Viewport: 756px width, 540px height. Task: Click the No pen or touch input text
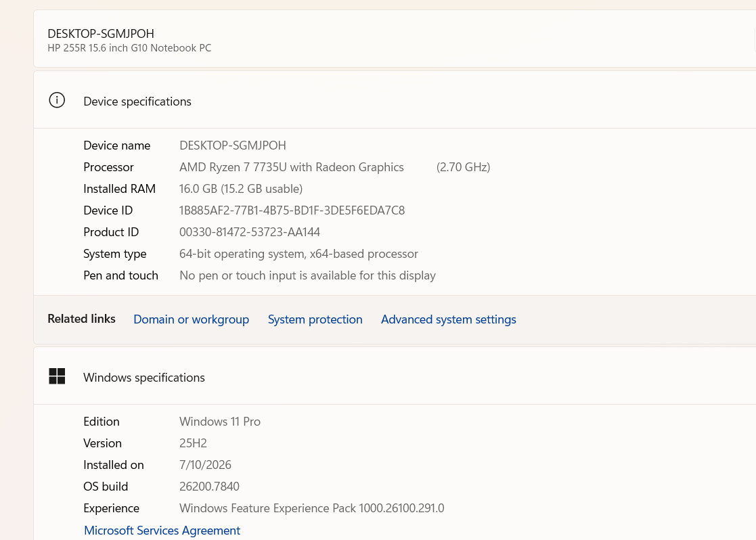[x=307, y=275]
